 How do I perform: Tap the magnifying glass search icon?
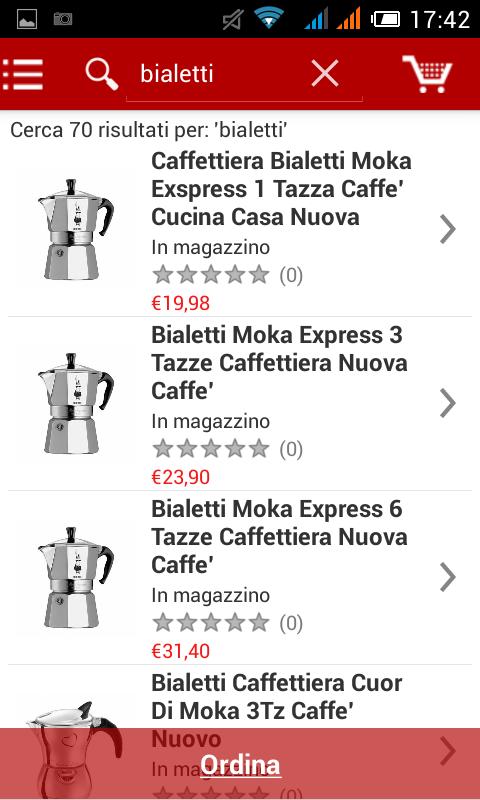tap(102, 74)
